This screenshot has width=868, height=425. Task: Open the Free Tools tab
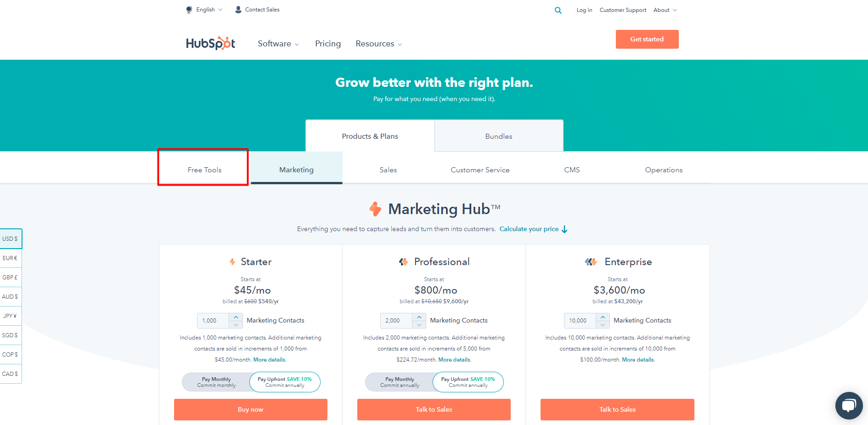[x=204, y=170]
